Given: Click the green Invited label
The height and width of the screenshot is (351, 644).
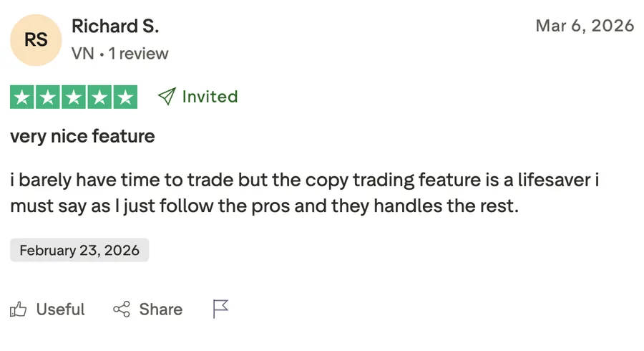Looking at the screenshot, I should [210, 97].
